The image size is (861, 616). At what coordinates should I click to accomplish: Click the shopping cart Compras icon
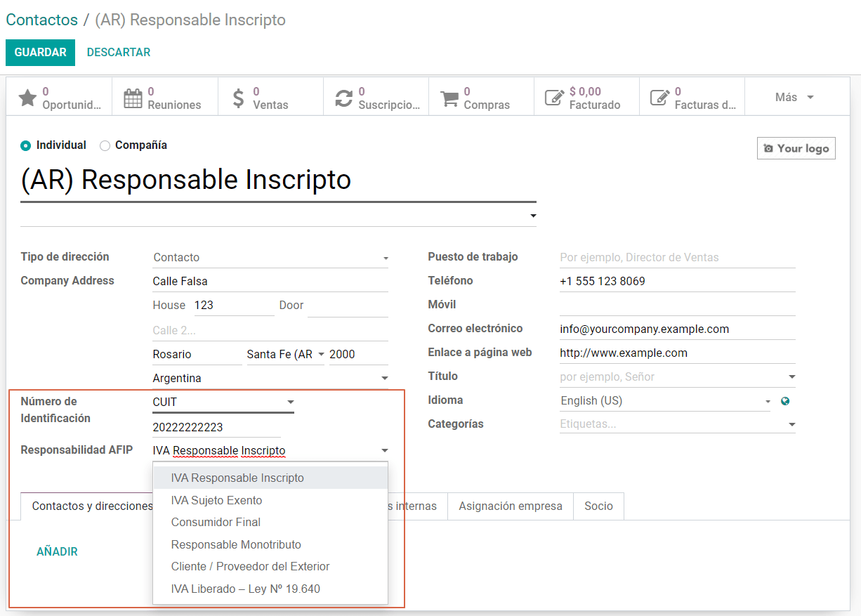[x=449, y=98]
